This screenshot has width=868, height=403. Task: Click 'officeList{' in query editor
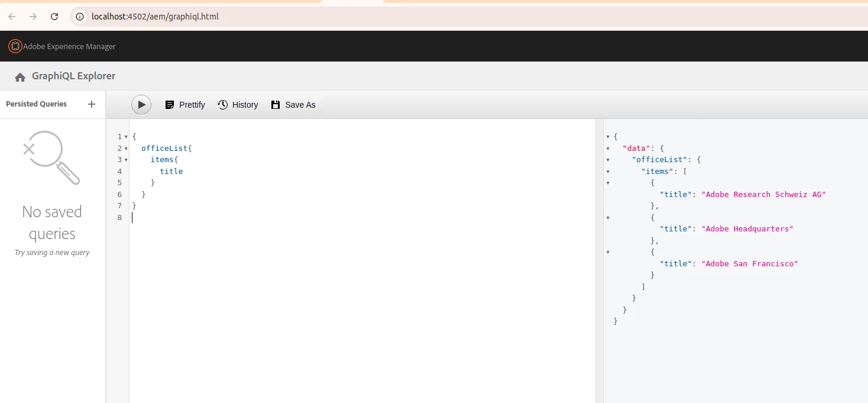(x=167, y=148)
